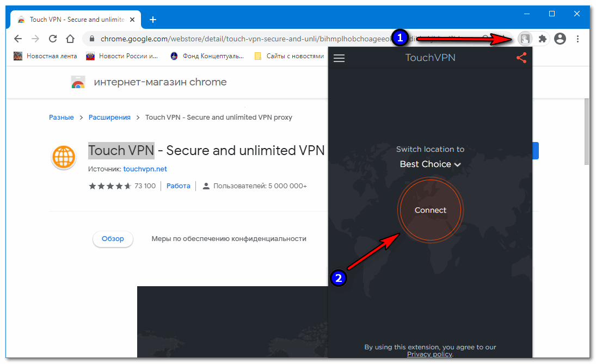Switch to Меры по обеспечению конфиденциальности tab
The height and width of the screenshot is (364, 596).
229,239
